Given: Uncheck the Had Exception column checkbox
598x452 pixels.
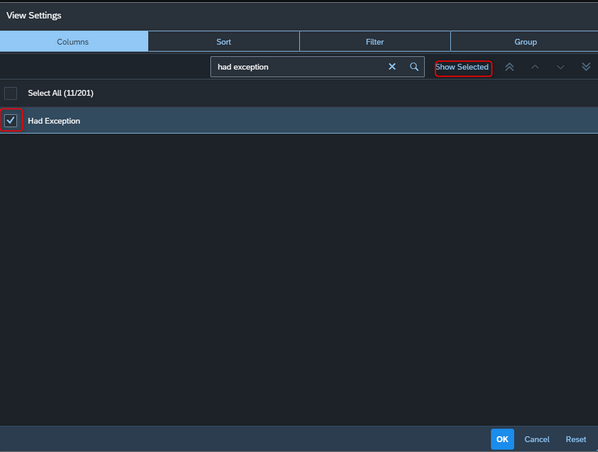Looking at the screenshot, I should (x=11, y=121).
